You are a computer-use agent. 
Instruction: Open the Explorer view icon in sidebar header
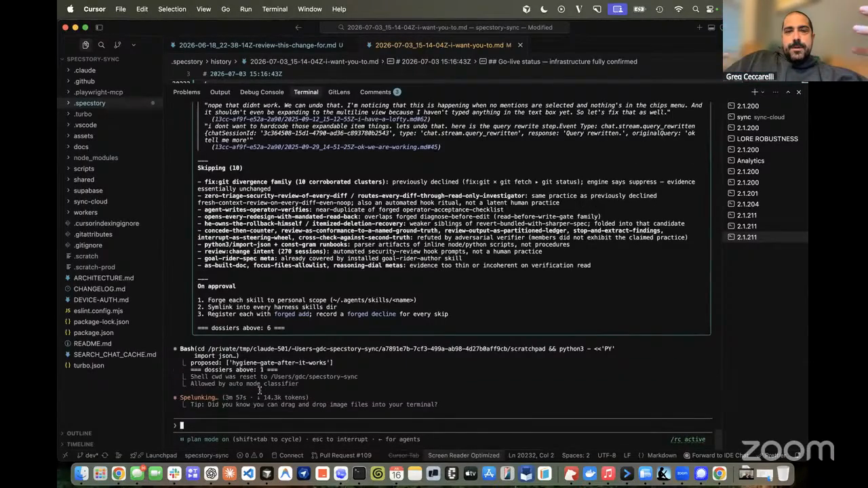coord(85,45)
